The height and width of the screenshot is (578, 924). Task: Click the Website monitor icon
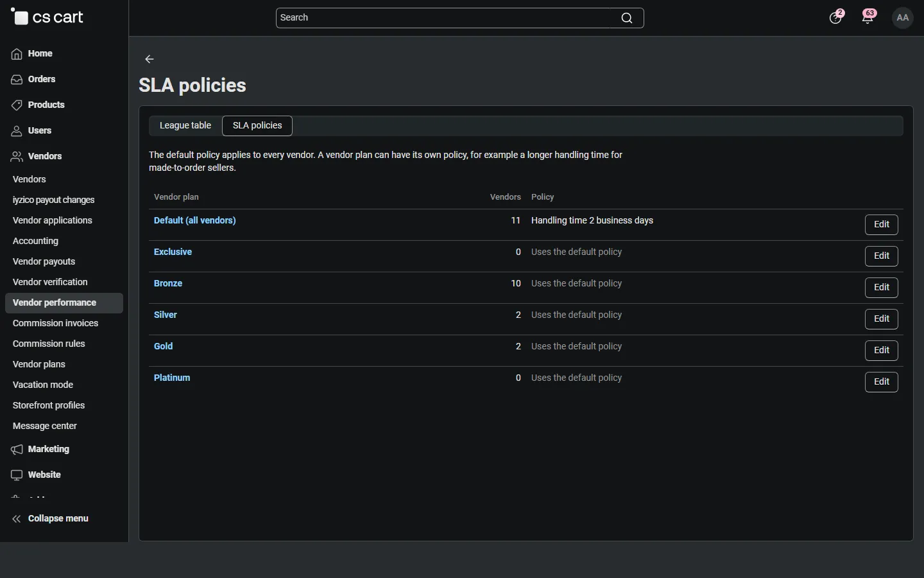click(17, 475)
